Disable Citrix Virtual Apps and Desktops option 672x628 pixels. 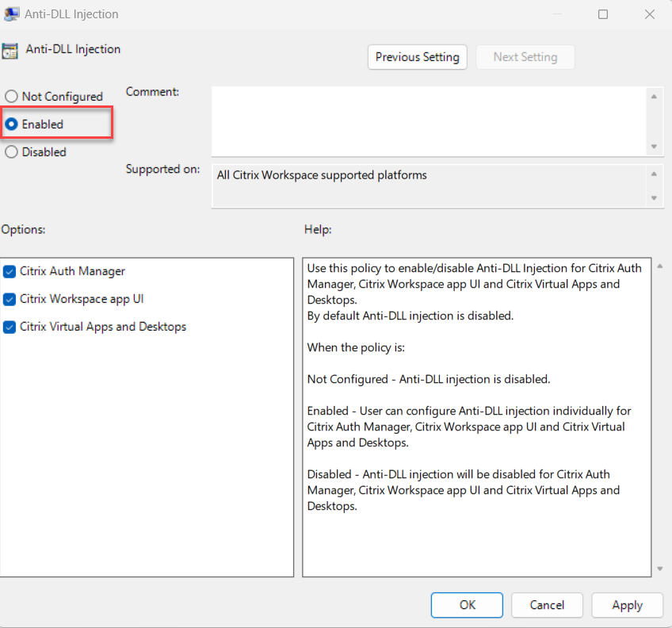tap(10, 327)
